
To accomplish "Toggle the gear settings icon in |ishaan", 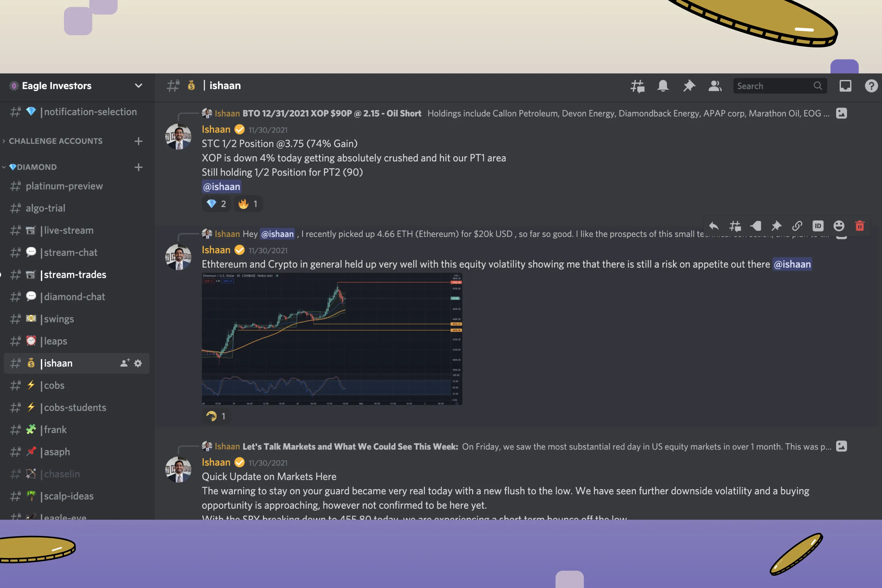I will click(x=138, y=364).
